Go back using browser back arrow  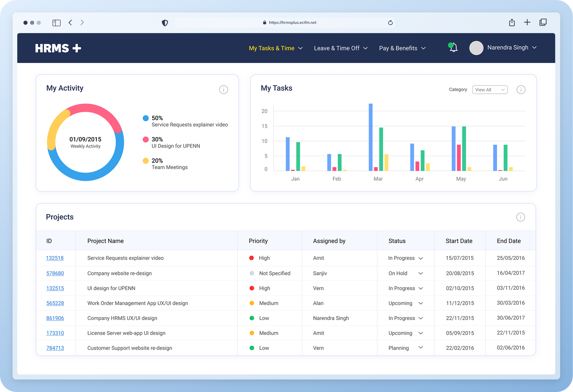70,23
